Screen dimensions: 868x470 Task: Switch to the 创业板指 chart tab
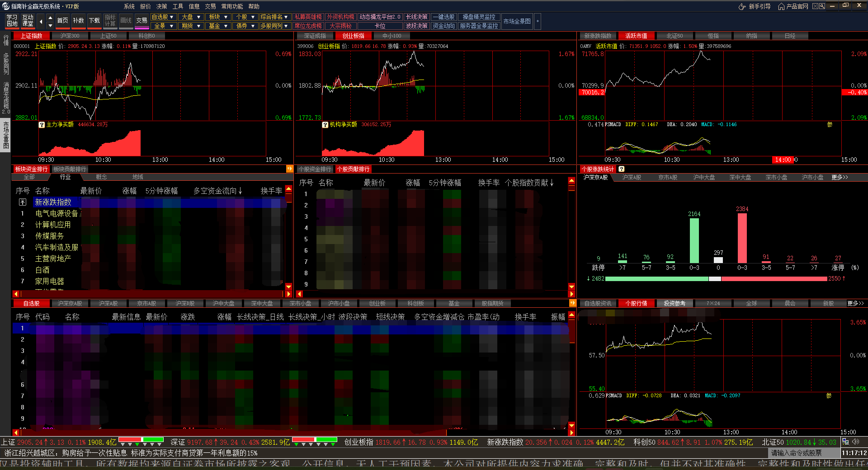[353, 36]
